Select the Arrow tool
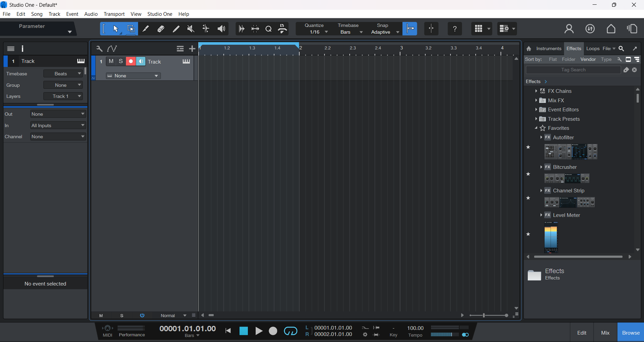The width and height of the screenshot is (644, 342). 116,29
